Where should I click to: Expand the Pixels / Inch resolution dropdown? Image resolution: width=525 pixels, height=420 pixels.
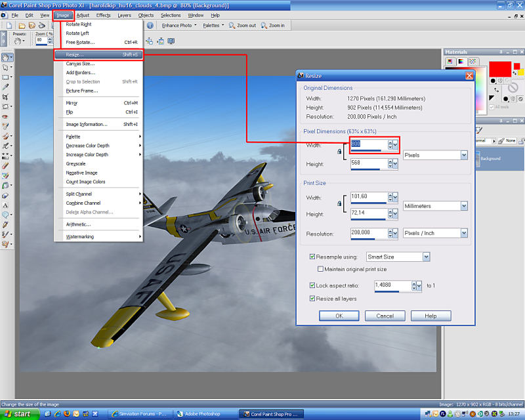(x=463, y=233)
